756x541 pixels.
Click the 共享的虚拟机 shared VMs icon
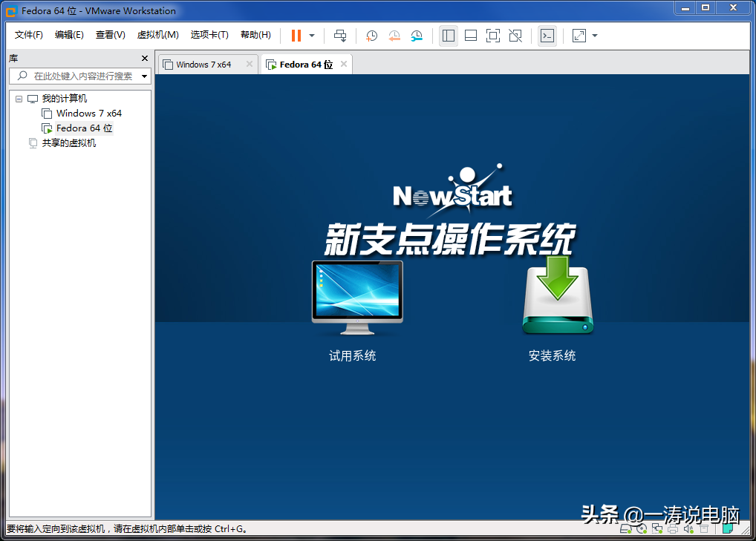coord(33,143)
